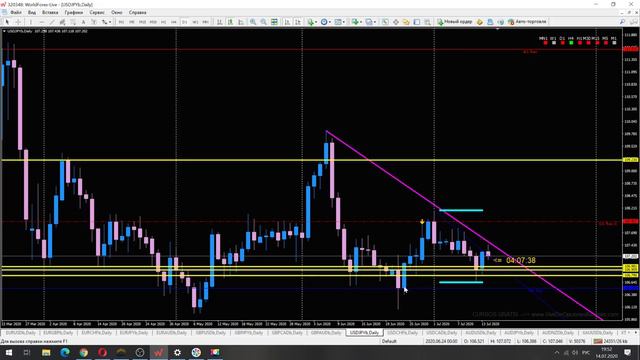The width and height of the screenshot is (640, 360).
Task: Open the toolbar search icon
Action: (x=622, y=22)
